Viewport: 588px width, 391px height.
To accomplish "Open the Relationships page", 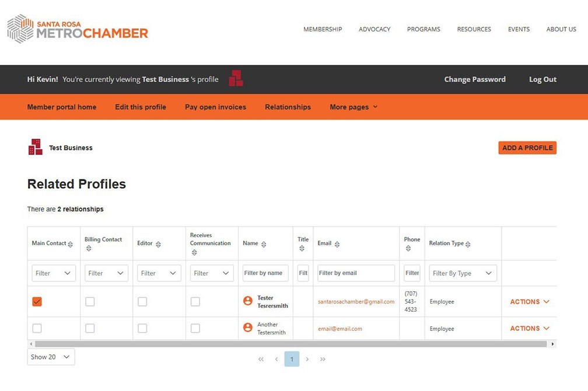I will pos(288,107).
